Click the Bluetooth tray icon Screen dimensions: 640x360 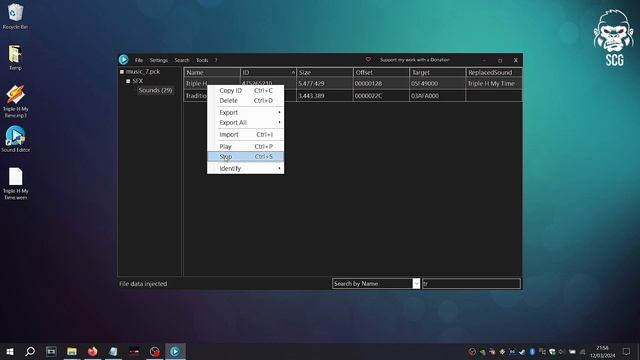click(532, 351)
